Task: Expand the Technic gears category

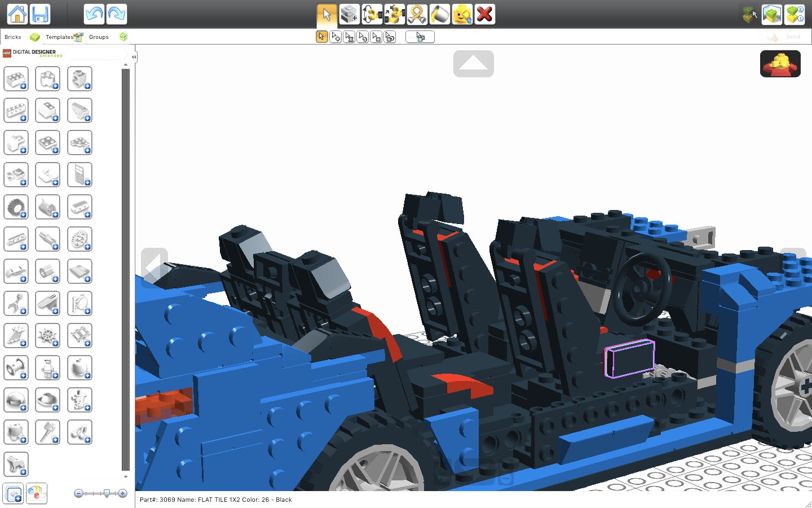Action: [80, 240]
